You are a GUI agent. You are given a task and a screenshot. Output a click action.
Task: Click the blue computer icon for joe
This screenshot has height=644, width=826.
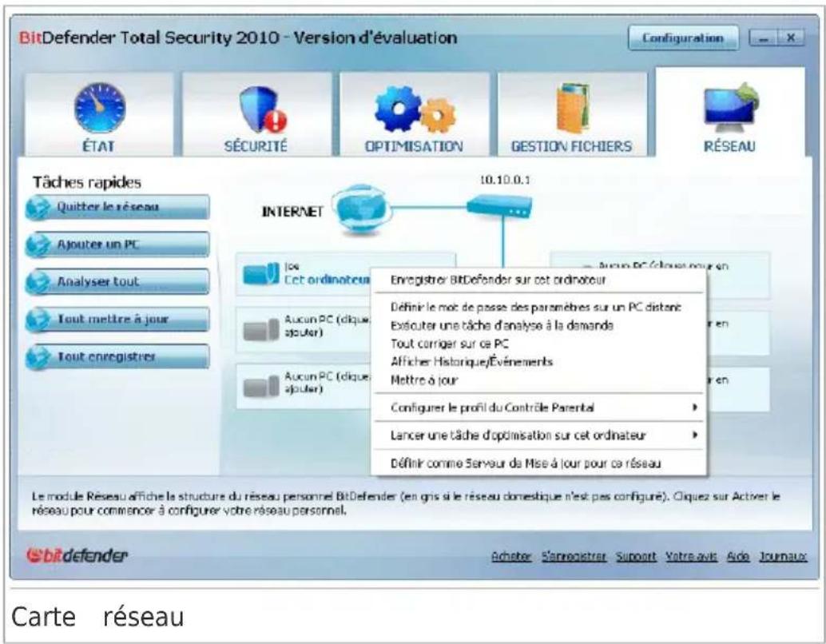click(261, 273)
